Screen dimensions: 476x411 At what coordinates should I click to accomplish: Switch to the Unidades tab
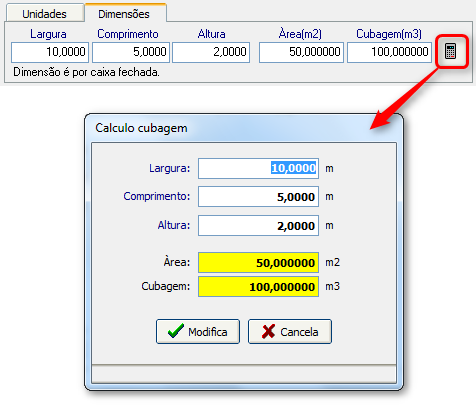coord(44,14)
